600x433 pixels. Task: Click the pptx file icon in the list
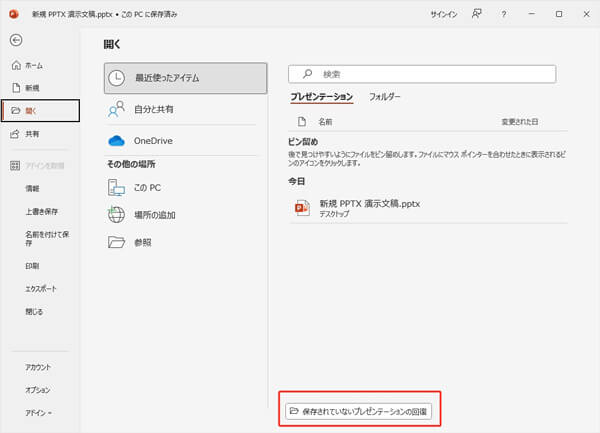pos(302,208)
